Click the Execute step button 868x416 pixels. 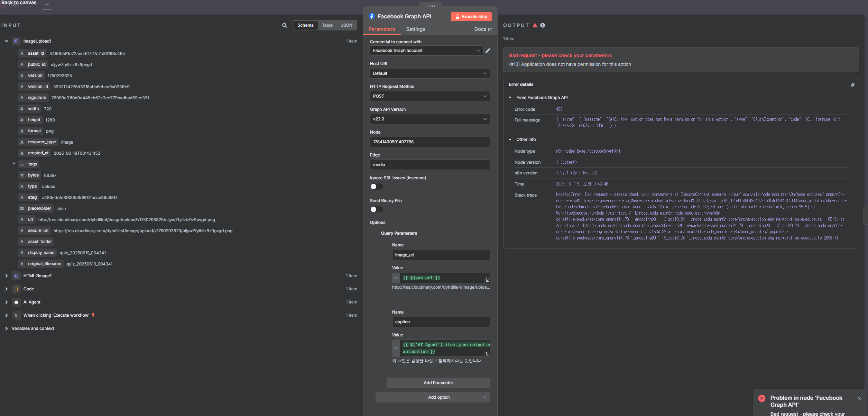point(471,17)
